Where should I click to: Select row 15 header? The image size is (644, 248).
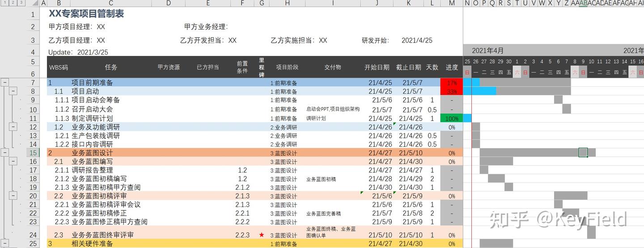tap(33, 153)
